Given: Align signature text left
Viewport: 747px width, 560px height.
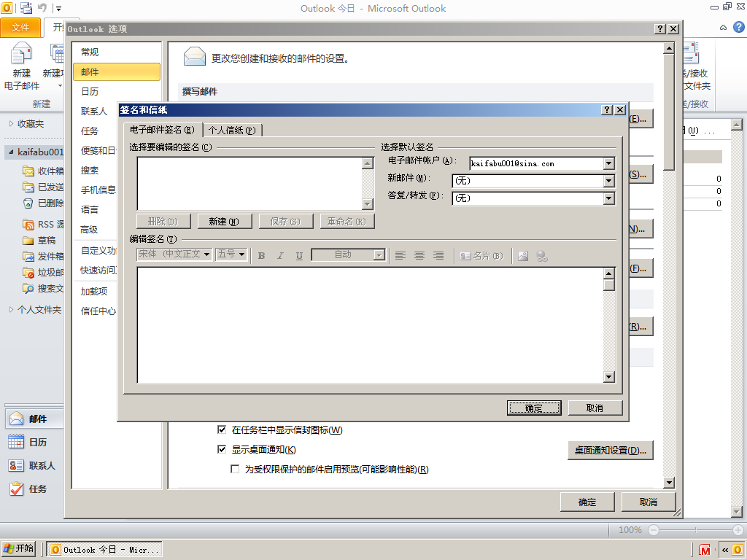Looking at the screenshot, I should coord(400,256).
